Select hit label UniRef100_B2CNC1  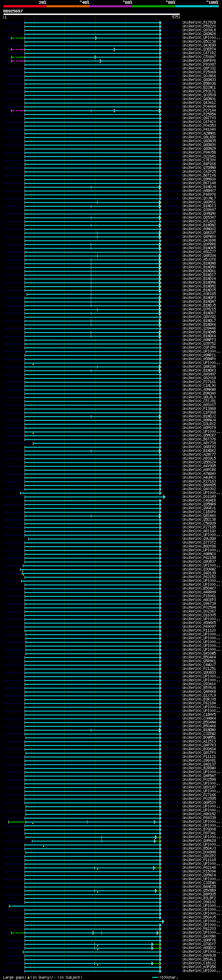point(199,87)
